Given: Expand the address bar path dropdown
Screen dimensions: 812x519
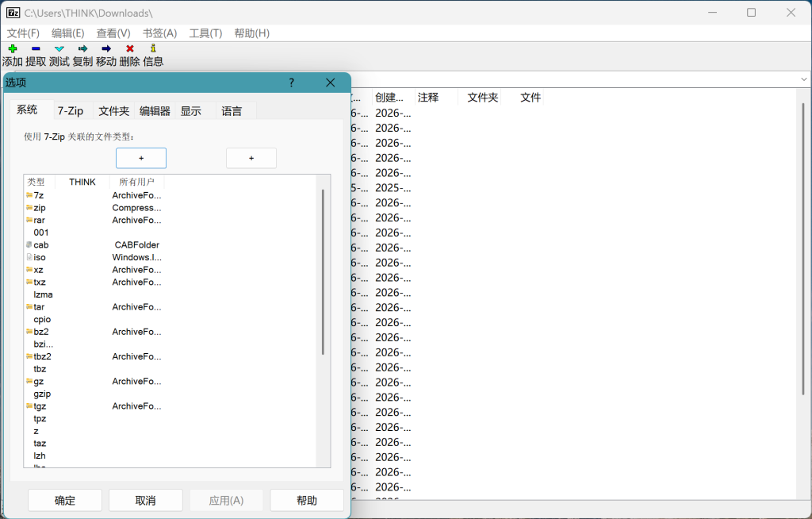Looking at the screenshot, I should tap(803, 79).
